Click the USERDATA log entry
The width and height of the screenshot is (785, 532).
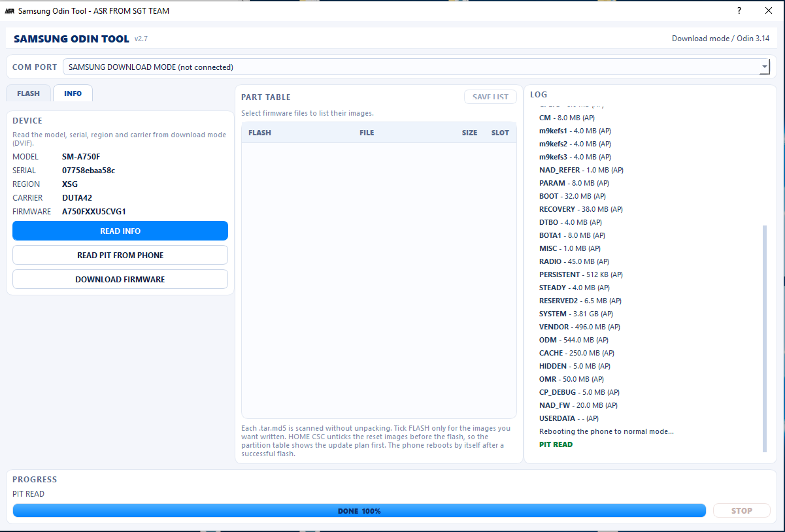click(569, 418)
